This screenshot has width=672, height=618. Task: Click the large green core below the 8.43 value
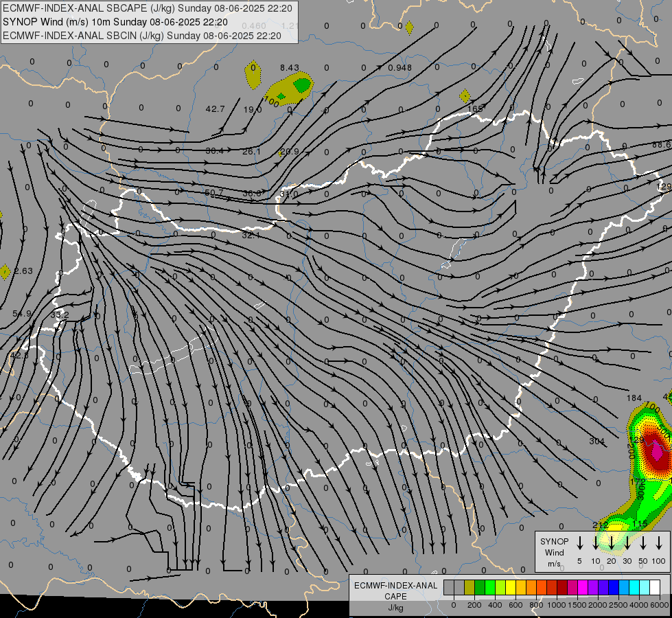point(303,85)
